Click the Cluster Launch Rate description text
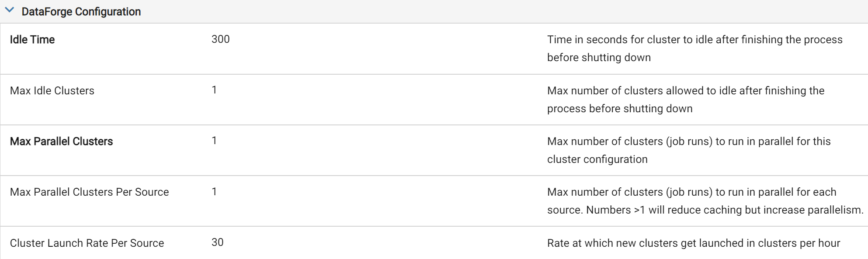Viewport: 868px width, 259px height. coord(694,243)
